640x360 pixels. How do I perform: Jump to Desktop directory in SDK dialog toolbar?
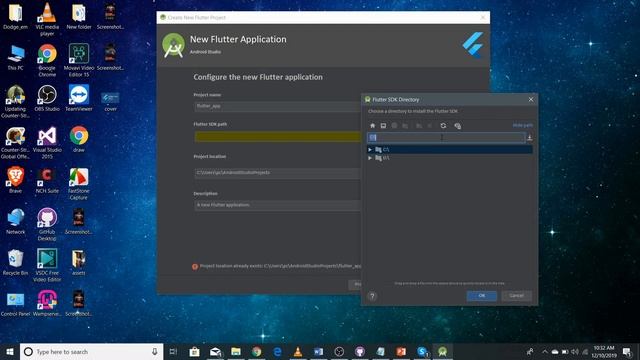pyautogui.click(x=383, y=126)
